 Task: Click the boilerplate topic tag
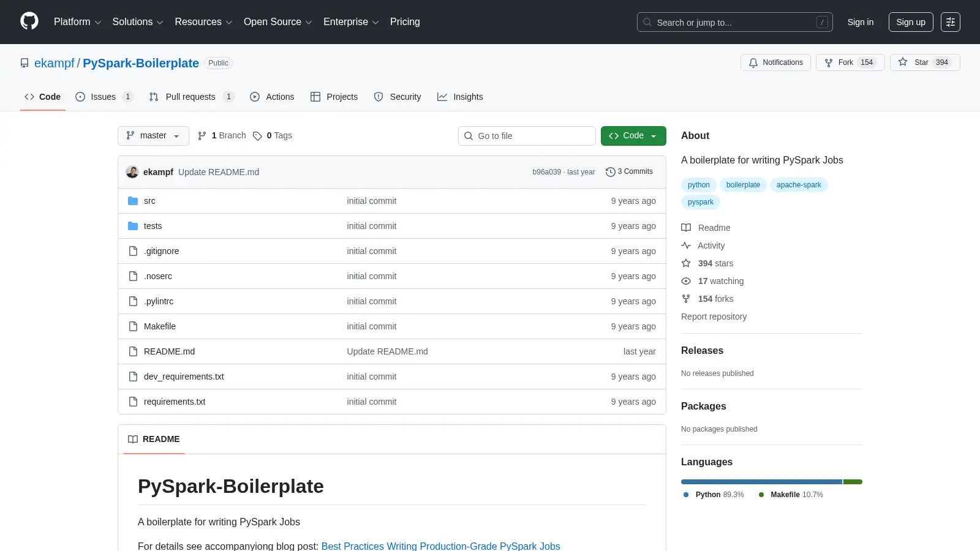click(x=743, y=185)
